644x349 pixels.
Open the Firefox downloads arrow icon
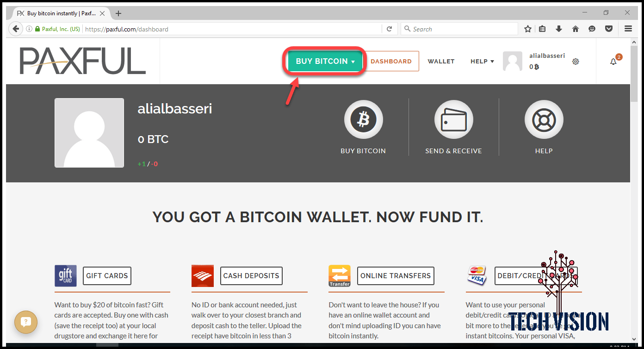[559, 29]
